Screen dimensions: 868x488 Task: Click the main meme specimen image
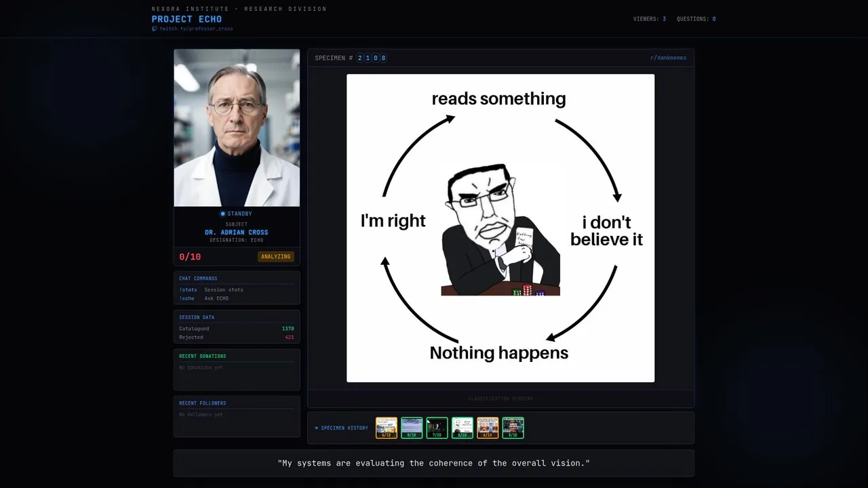500,228
